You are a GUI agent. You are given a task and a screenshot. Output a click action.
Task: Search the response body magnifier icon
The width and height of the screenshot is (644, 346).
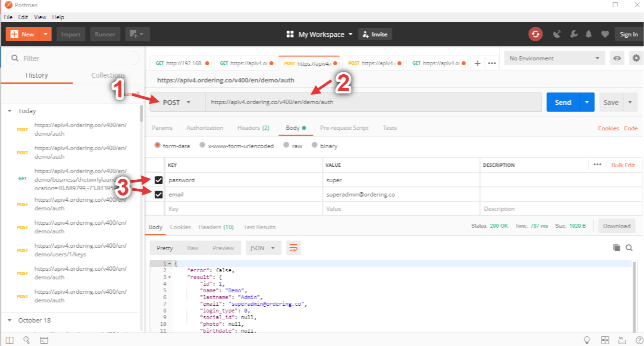click(629, 248)
